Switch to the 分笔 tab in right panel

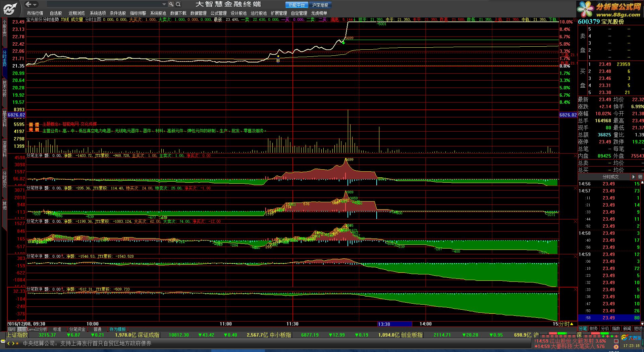[x=583, y=328]
